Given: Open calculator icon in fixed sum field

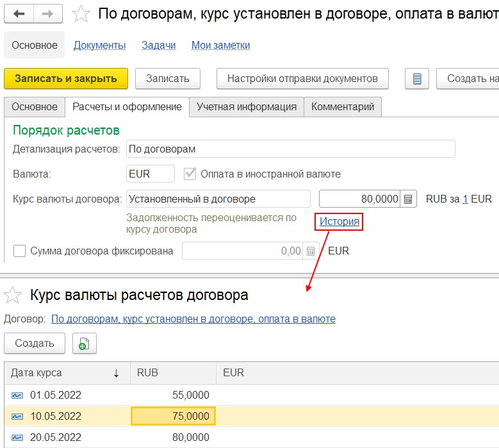Looking at the screenshot, I should point(311,251).
